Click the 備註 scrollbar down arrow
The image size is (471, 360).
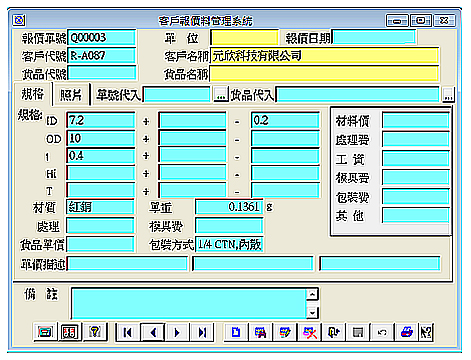tap(312, 313)
